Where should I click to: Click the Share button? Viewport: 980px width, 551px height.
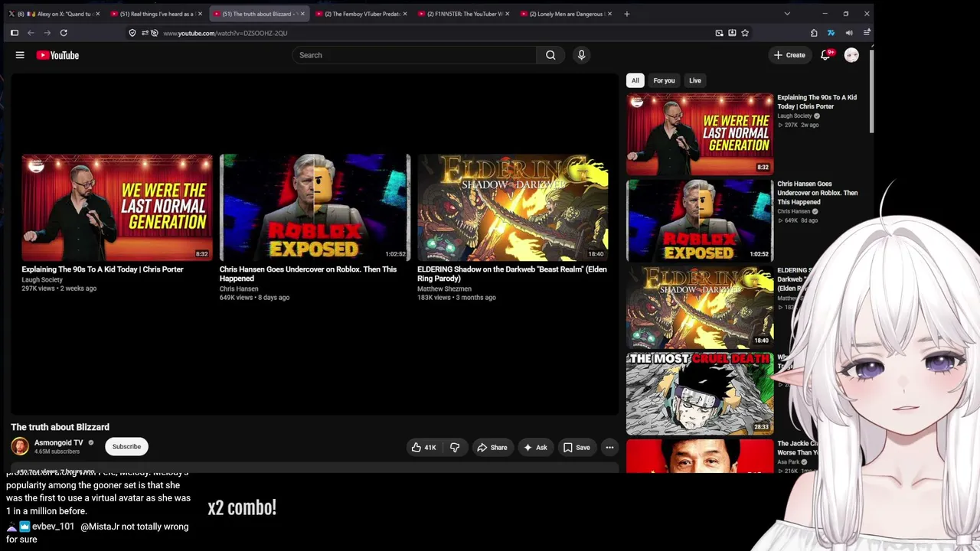(492, 448)
